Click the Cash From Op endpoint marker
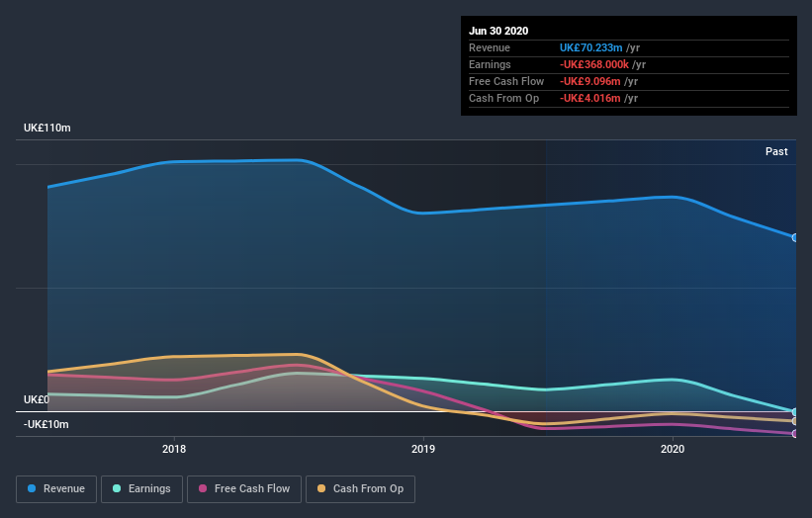Viewport: 812px width, 518px height. [794, 421]
